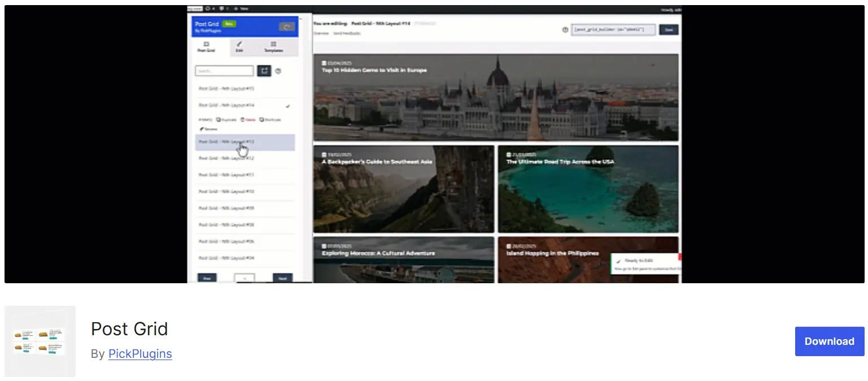
Task: Click the checkmark icon on Layout #14 row
Action: coord(288,106)
